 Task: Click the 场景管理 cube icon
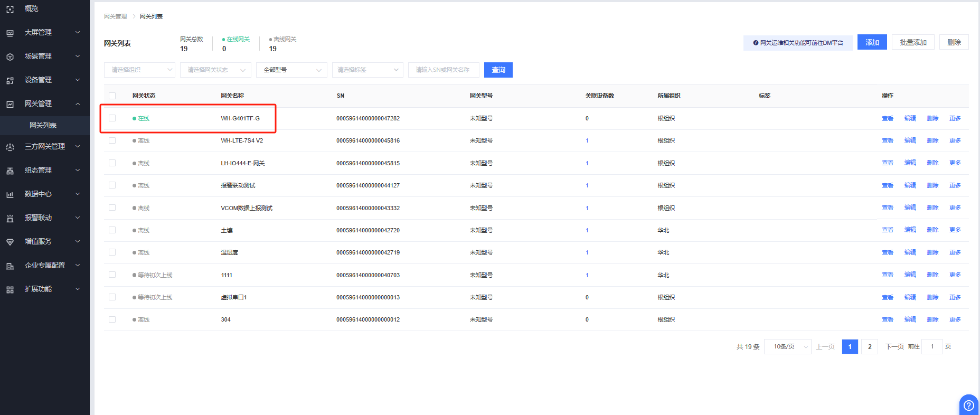pyautogui.click(x=10, y=56)
